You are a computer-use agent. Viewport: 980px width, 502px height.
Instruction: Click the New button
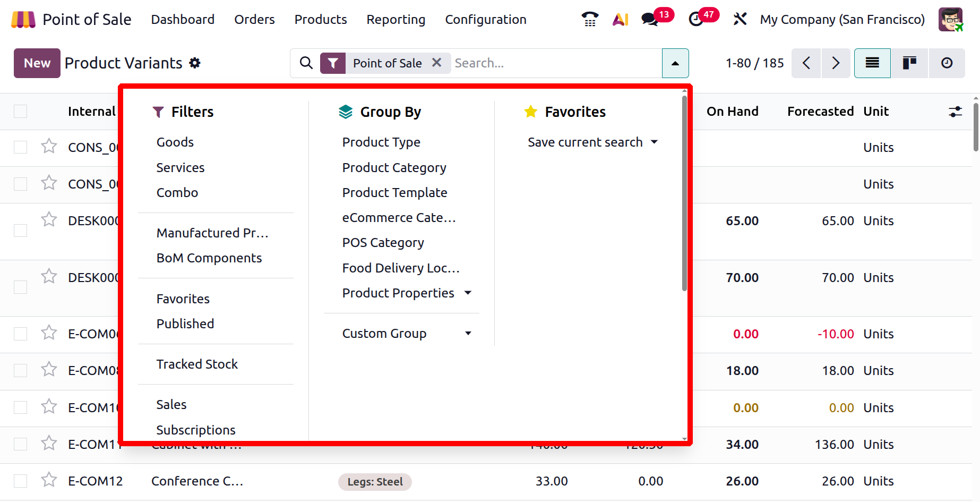[37, 63]
